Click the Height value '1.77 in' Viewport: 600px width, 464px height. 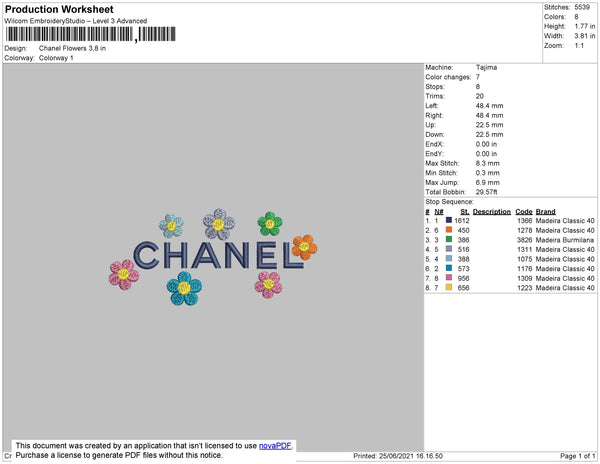[585, 26]
